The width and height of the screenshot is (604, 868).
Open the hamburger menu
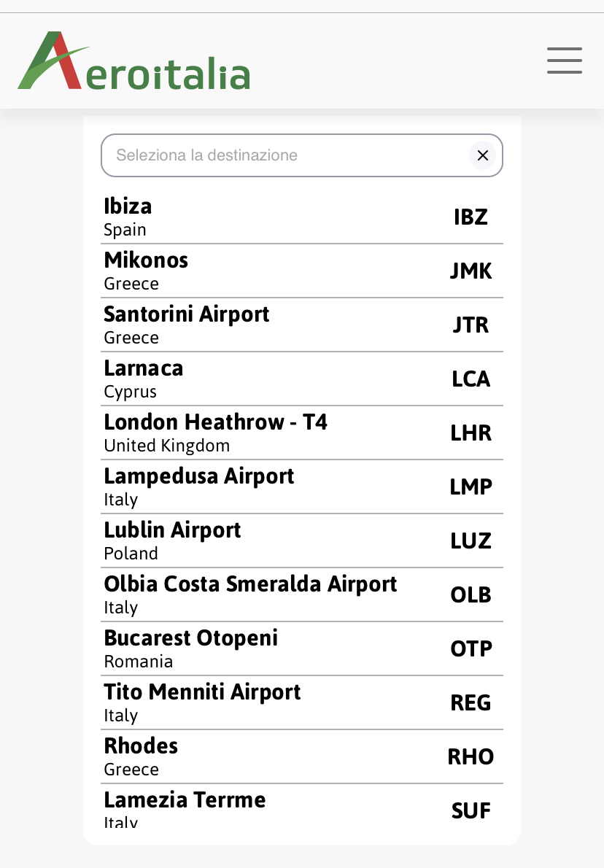click(x=564, y=61)
